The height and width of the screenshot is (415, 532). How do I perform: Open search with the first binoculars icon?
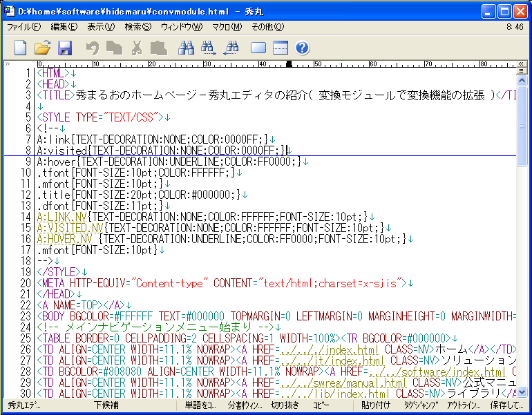pos(186,48)
